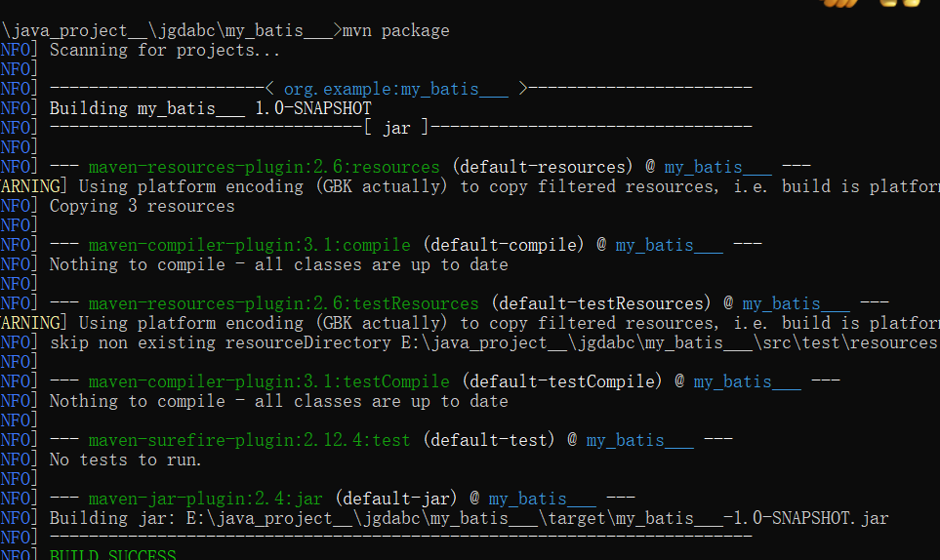Viewport: 940px width, 560px height.
Task: Click the 'Building jar:' output path line
Action: click(469, 518)
